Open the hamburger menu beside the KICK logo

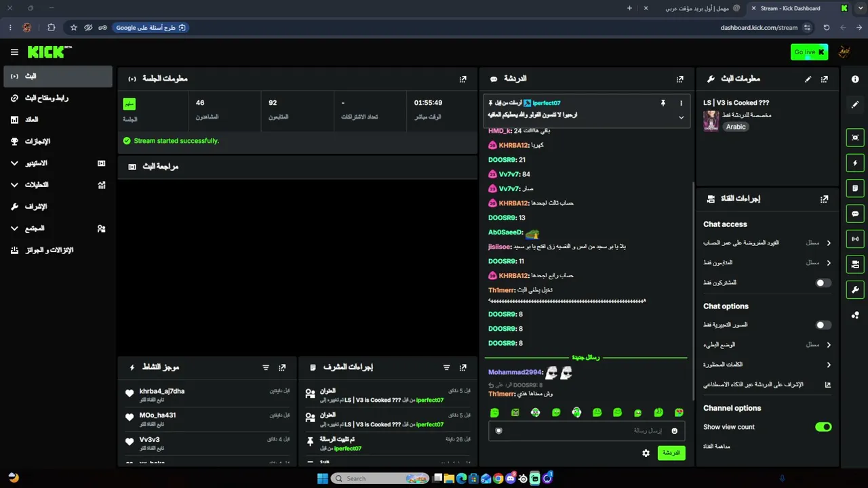click(x=14, y=52)
